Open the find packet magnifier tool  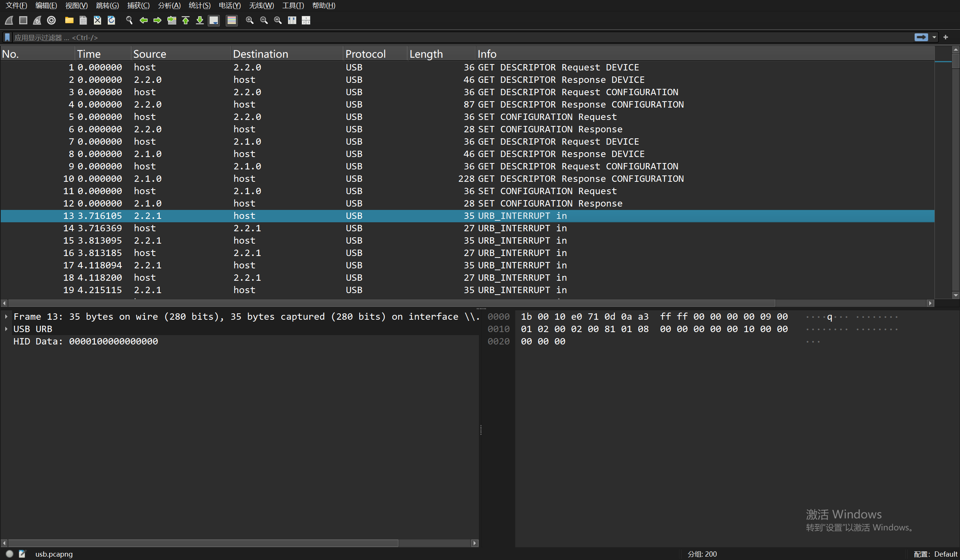[129, 20]
